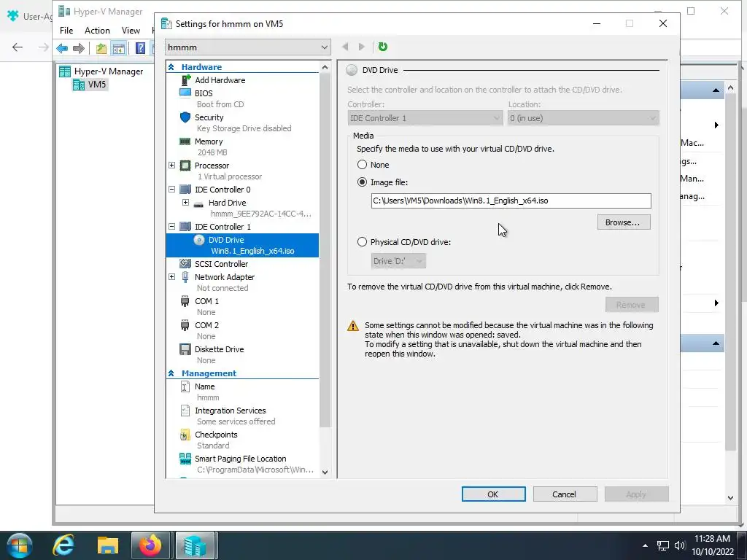The image size is (747, 560).
Task: Expand the Network Adapter node
Action: click(172, 277)
